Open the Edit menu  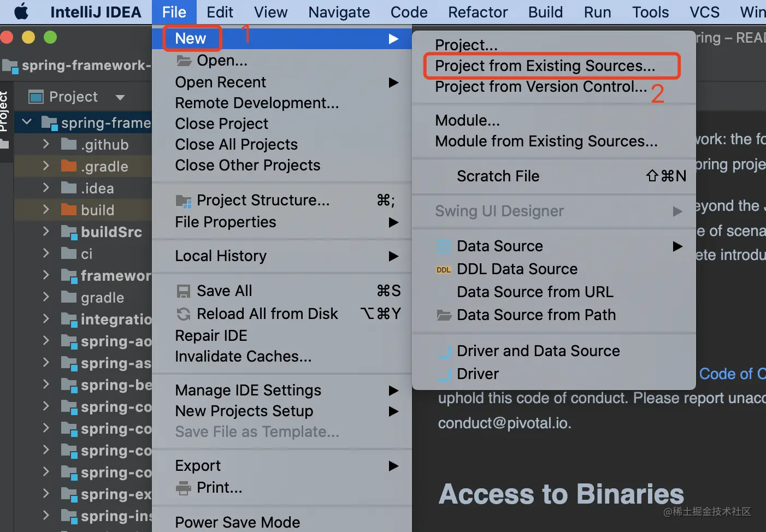[220, 12]
